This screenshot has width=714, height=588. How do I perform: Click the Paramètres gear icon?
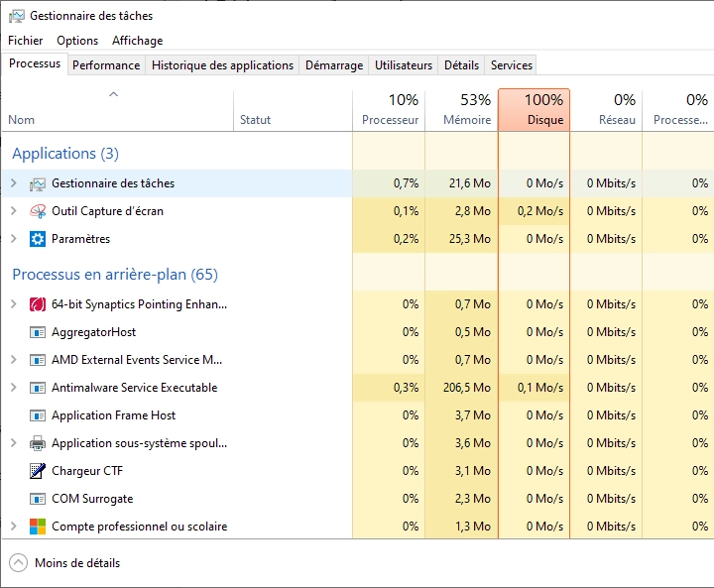[38, 239]
